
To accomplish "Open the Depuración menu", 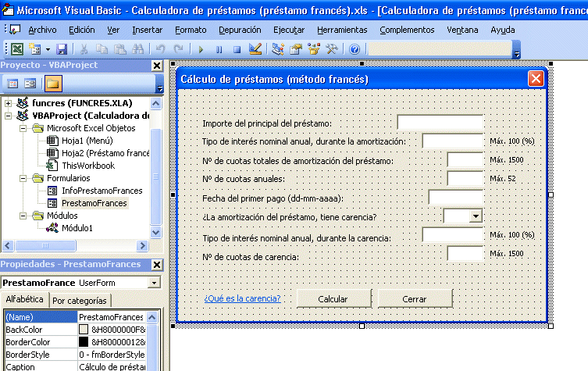I will 240,30.
